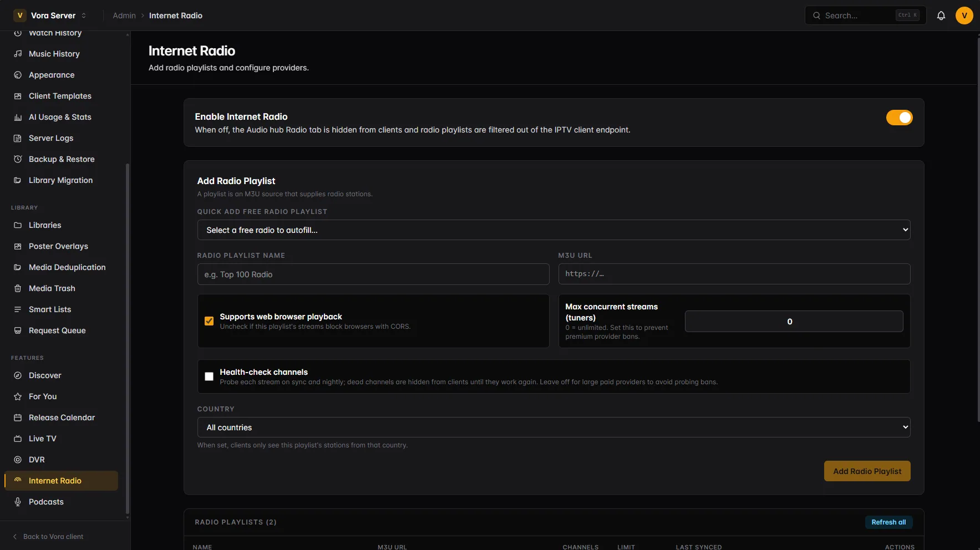Click Refresh all button
The image size is (980, 550).
[x=888, y=522]
